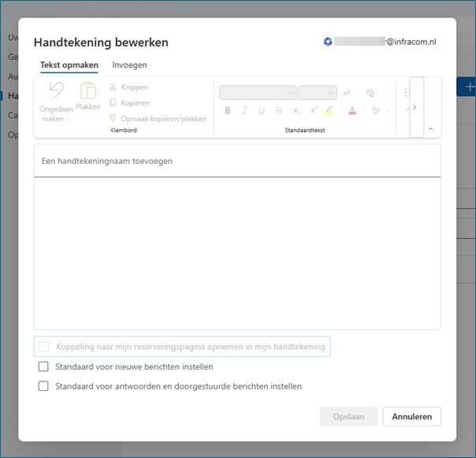Toggle bold formatting (B)
Viewport: 476px width, 458px height.
click(x=228, y=111)
